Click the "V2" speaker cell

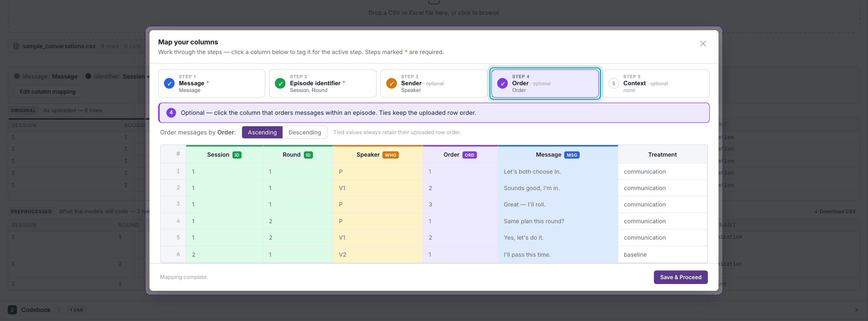click(378, 254)
